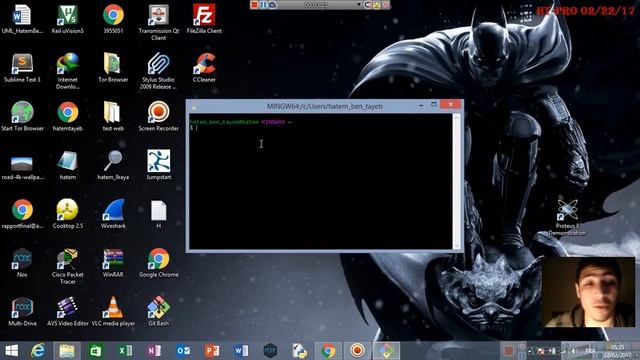
Task: Launch Word from the taskbar
Action: point(241,351)
